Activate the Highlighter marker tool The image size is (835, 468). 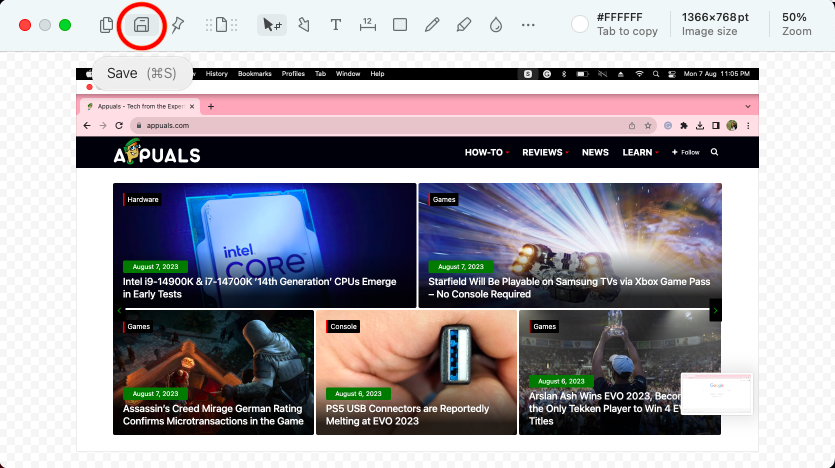coord(464,25)
